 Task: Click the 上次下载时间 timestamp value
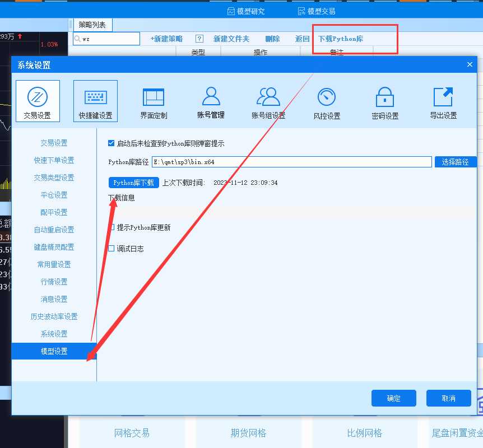(x=245, y=183)
